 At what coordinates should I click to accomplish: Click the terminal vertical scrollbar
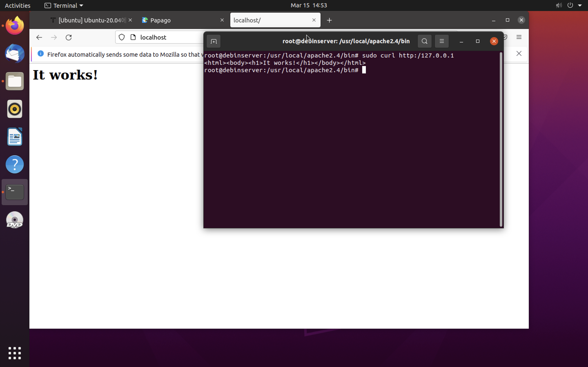pyautogui.click(x=501, y=140)
